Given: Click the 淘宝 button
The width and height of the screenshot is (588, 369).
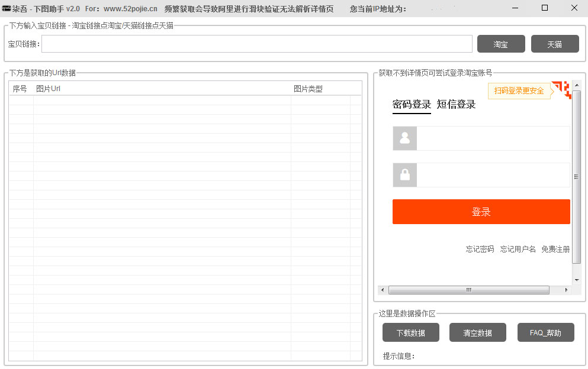Looking at the screenshot, I should click(x=501, y=44).
